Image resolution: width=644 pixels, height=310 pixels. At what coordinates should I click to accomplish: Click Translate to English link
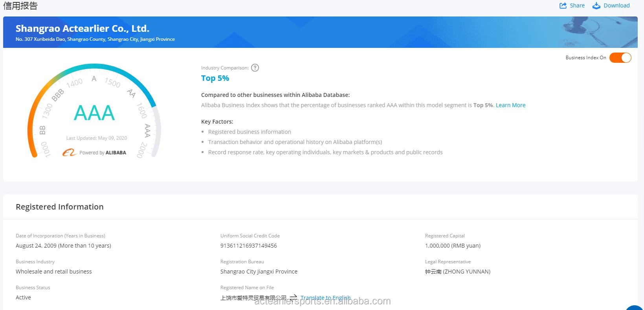click(x=325, y=297)
